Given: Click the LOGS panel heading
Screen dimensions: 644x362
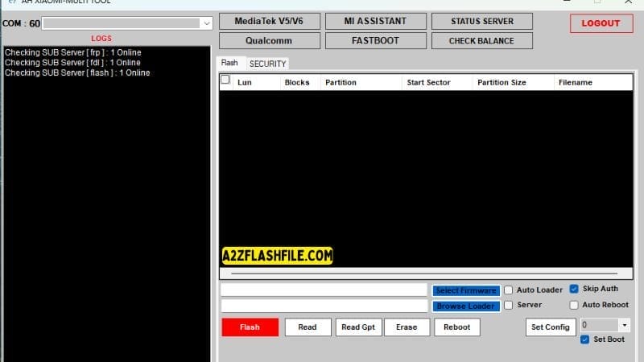Looking at the screenshot, I should 101,39.
